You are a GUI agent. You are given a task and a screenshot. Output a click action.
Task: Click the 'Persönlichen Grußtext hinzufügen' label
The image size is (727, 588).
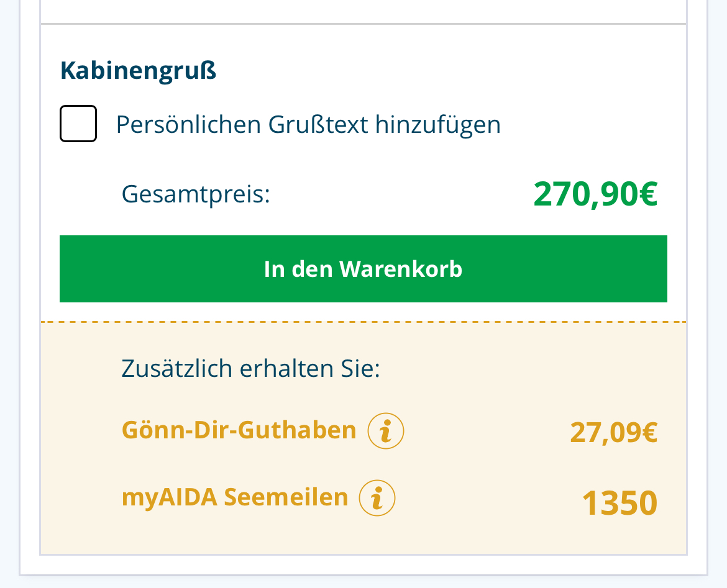pyautogui.click(x=308, y=125)
